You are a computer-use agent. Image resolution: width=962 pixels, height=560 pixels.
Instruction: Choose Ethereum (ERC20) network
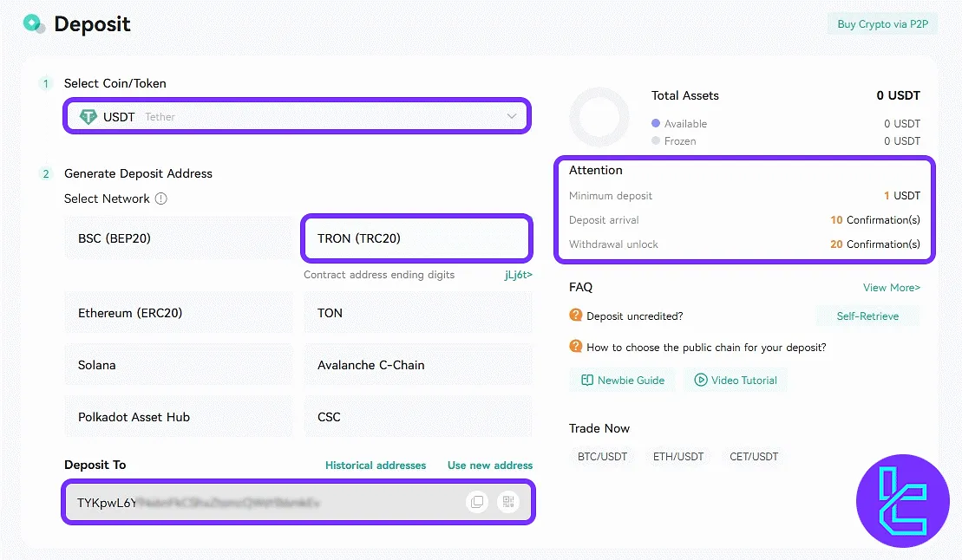pyautogui.click(x=179, y=313)
